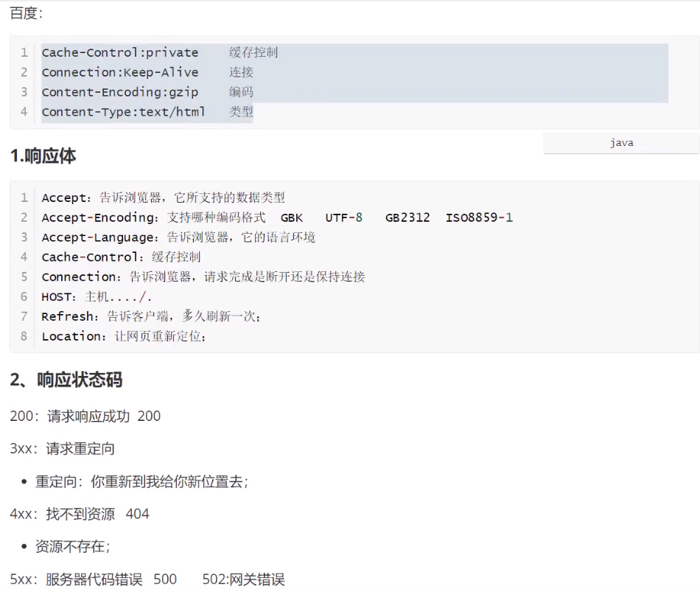Screen dimensions: 700x589
Task: Click the line Connection:Keep-Alive
Action: click(x=119, y=72)
